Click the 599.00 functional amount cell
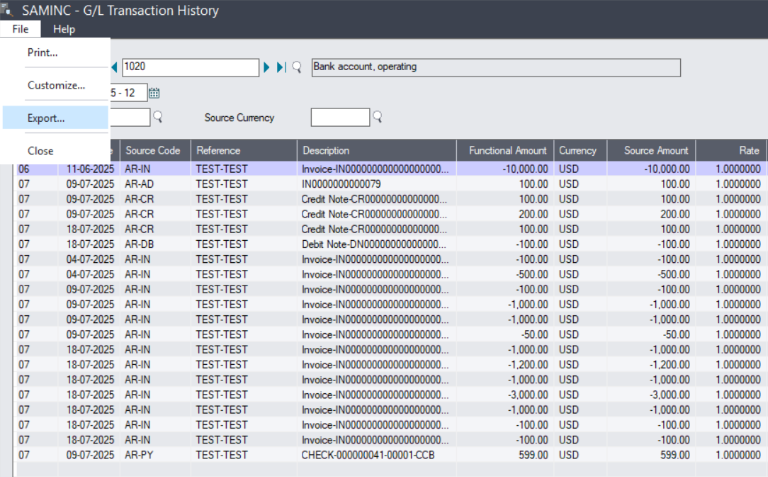Image resolution: width=768 pixels, height=477 pixels. tap(505, 455)
